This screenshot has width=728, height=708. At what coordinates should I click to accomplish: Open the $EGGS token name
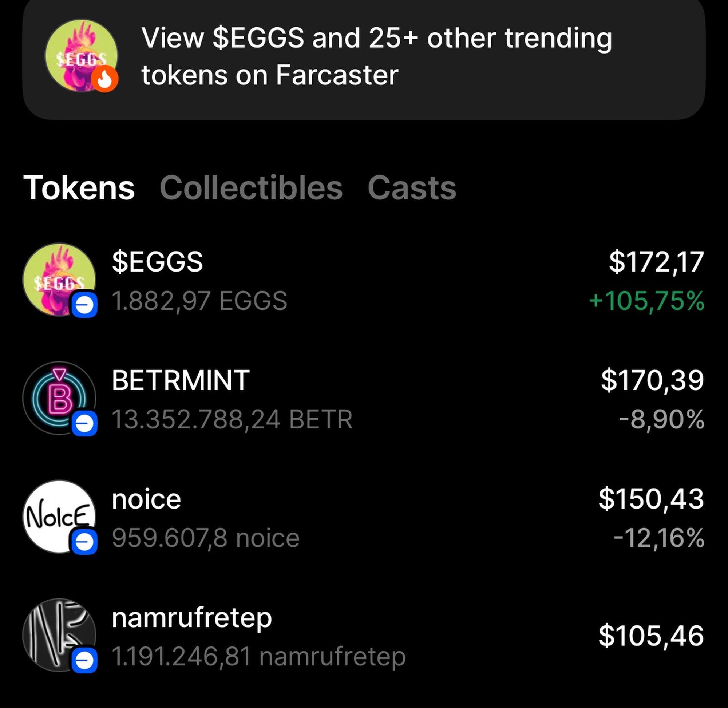tap(157, 261)
